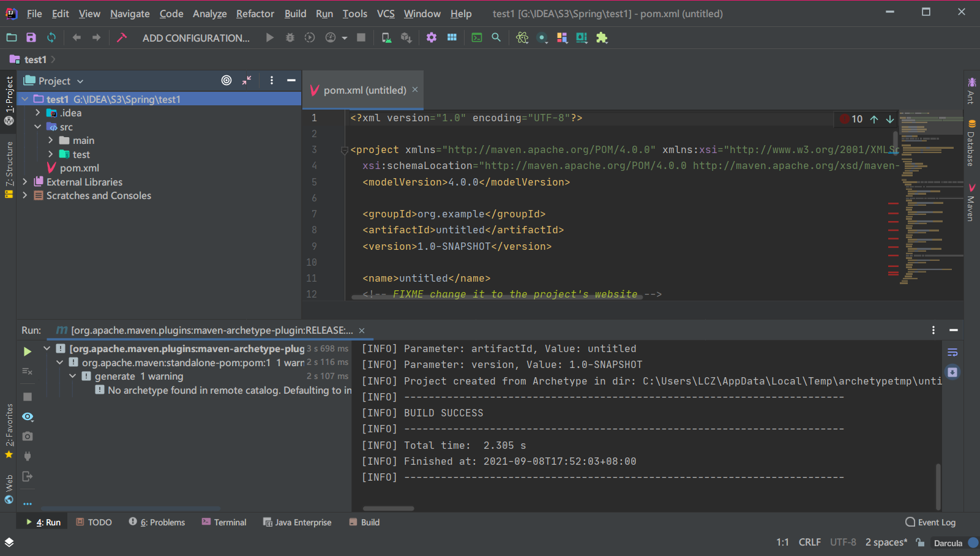Click the Search Everywhere magnifier icon

click(496, 37)
